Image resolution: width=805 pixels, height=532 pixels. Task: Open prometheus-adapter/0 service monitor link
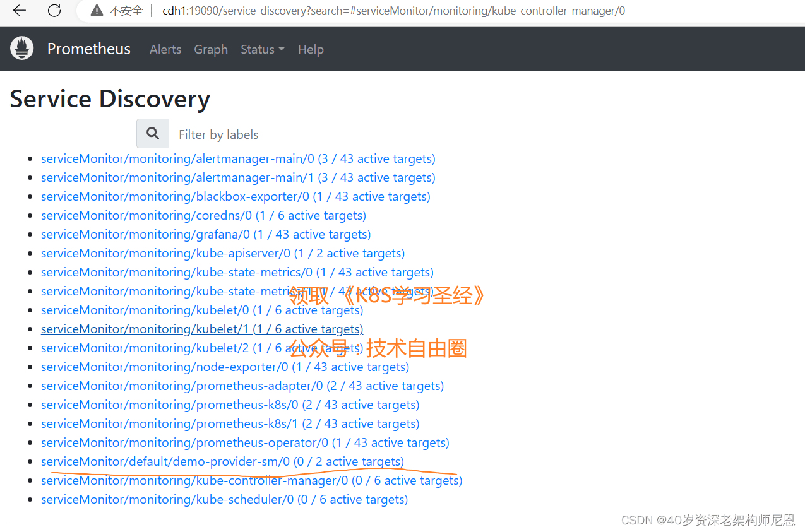pyautogui.click(x=242, y=386)
